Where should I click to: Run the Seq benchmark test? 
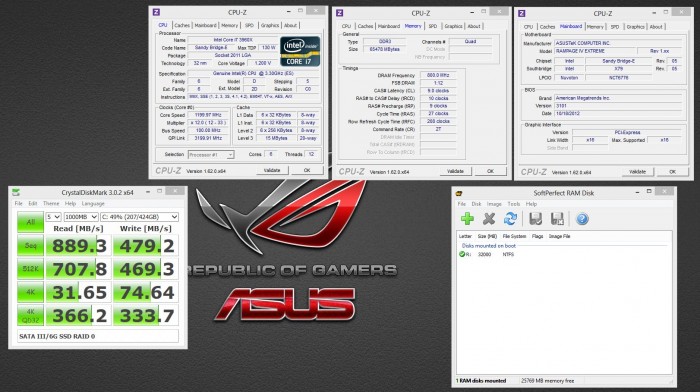pyautogui.click(x=30, y=246)
